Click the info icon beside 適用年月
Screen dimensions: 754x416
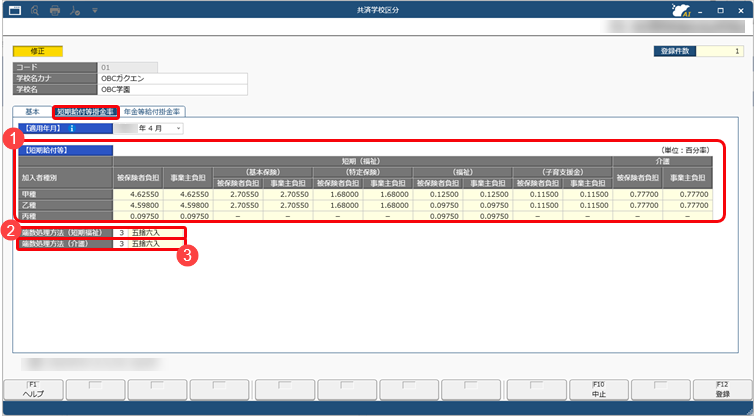72,128
